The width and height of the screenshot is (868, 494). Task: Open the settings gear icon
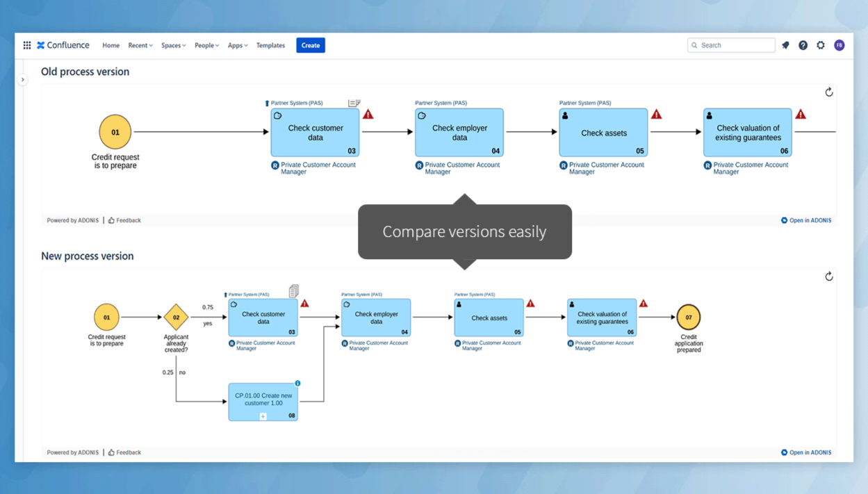point(821,45)
